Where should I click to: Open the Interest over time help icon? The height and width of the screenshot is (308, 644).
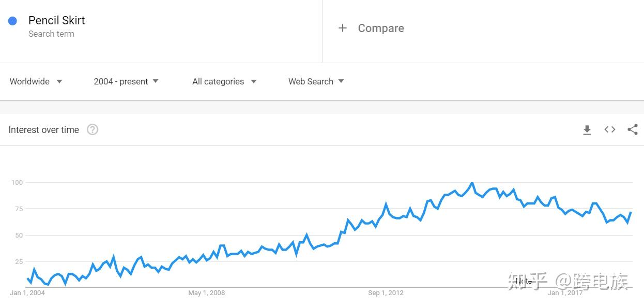(93, 129)
